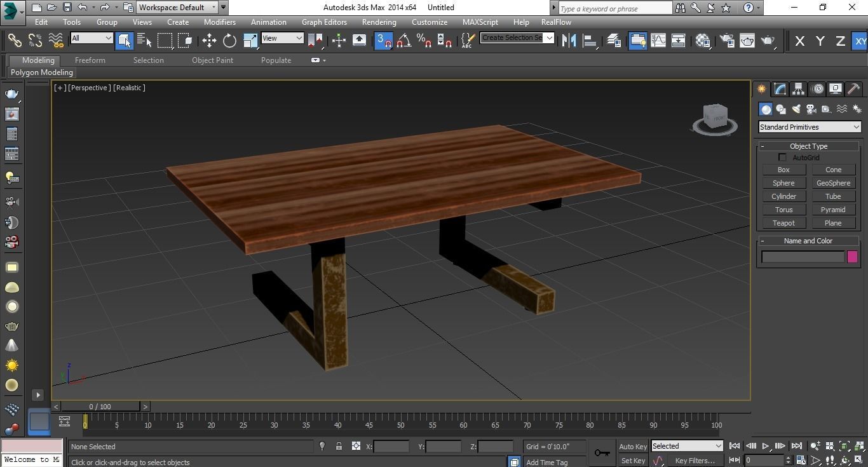Toggle the Window/Crossing selection mode
The height and width of the screenshot is (467, 868).
click(x=185, y=40)
